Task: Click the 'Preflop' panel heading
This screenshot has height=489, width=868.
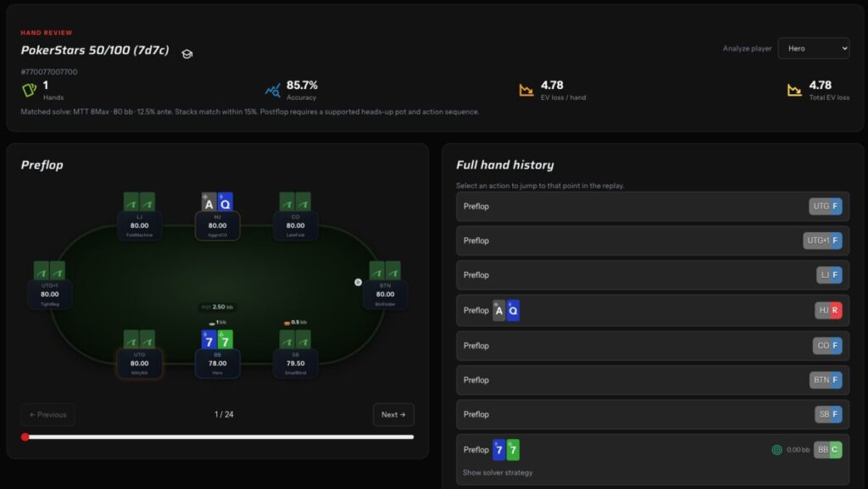Action: 42,165
